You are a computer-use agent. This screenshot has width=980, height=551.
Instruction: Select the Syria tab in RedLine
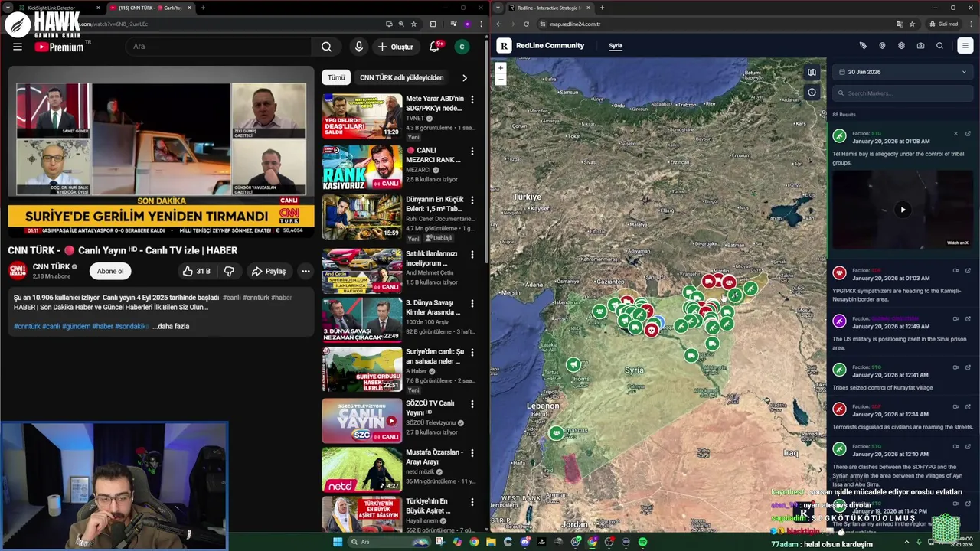(616, 46)
